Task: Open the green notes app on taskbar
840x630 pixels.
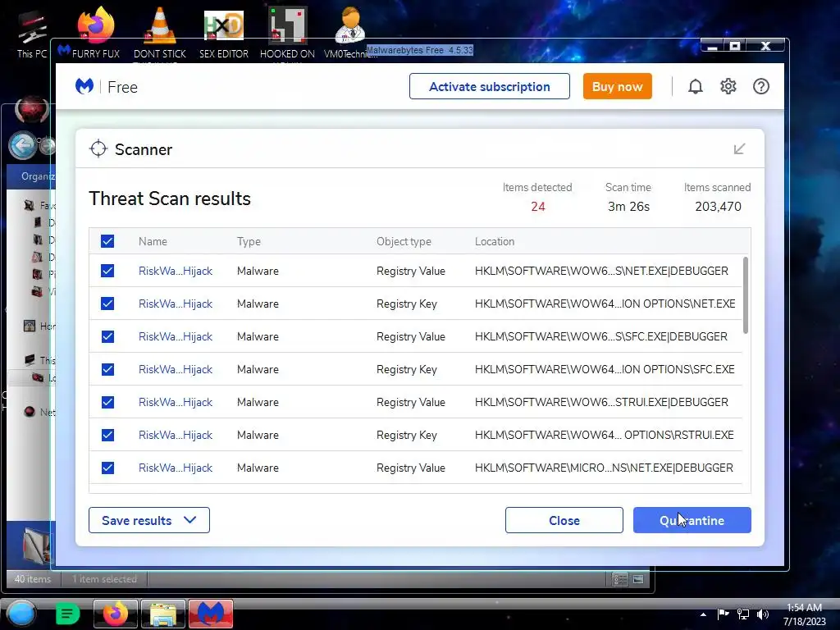Action: [x=67, y=614]
